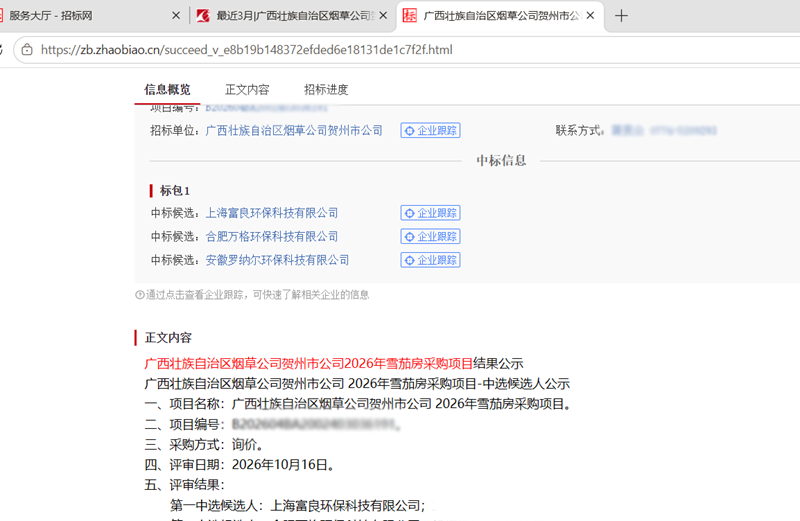Open 合肥万格环保科技有限公司 candidate link
This screenshot has height=521, width=800.
click(x=271, y=236)
